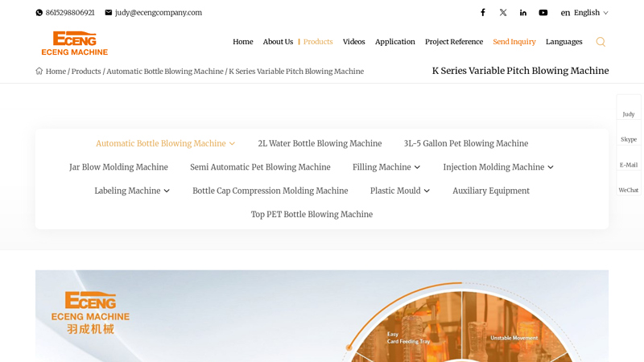Expand Automatic Bottle Blowing Machine chevron
644x362 pixels.
232,144
